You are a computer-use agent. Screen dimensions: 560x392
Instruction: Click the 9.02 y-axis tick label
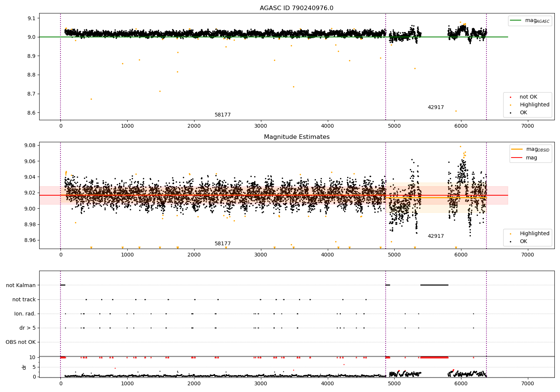30,193
